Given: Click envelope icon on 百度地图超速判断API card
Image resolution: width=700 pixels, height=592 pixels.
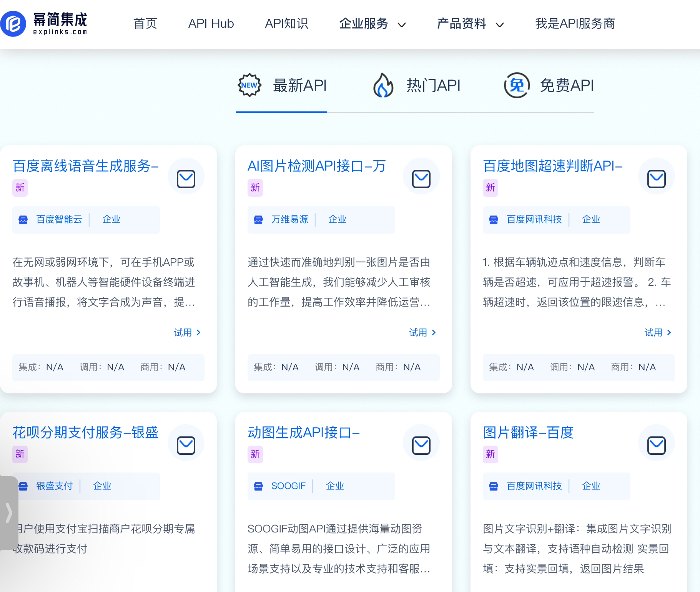Looking at the screenshot, I should point(656,176).
